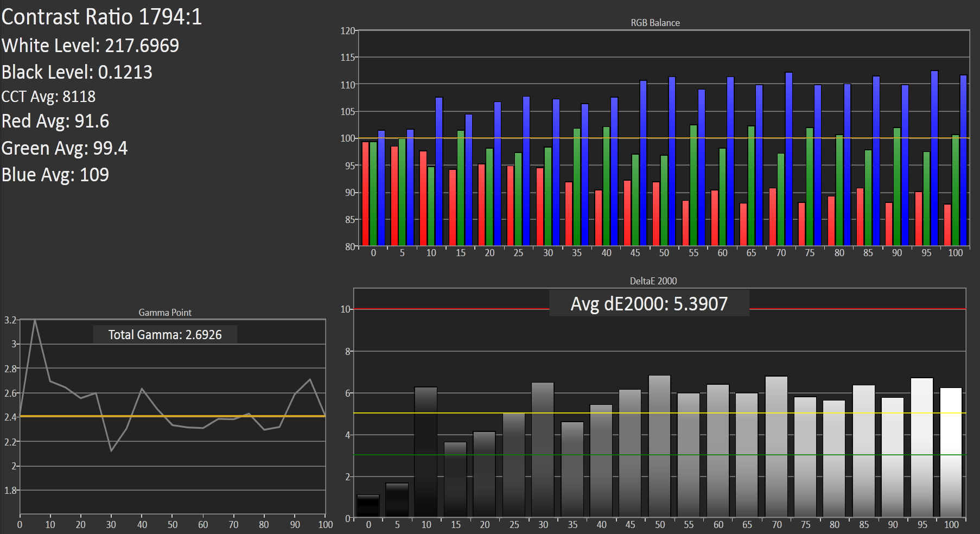Click the DeltaE bar at 0 percent
Viewport: 980px width, 534px height.
pyautogui.click(x=368, y=506)
